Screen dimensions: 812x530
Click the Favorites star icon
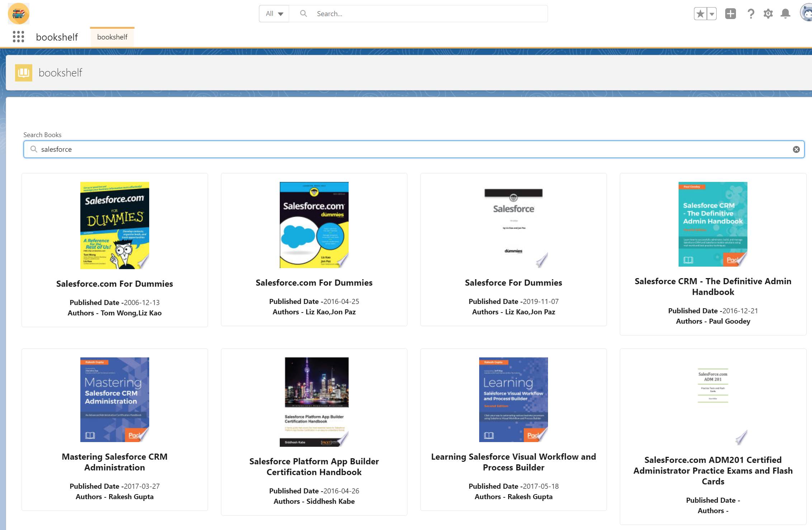pyautogui.click(x=700, y=14)
